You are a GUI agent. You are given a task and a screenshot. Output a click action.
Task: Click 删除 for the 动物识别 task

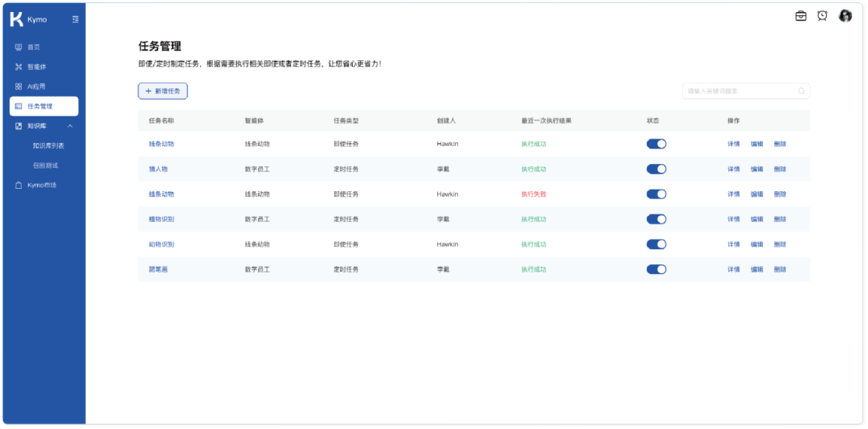[780, 244]
